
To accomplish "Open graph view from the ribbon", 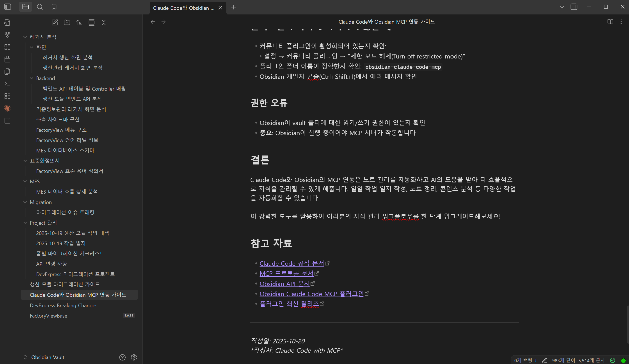I will coord(7,35).
